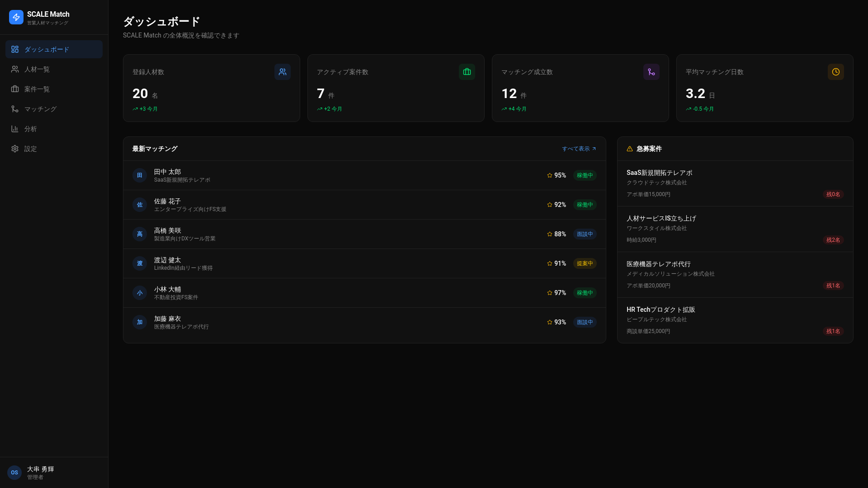Open the 設定 menu item
868x488 pixels.
pos(54,149)
